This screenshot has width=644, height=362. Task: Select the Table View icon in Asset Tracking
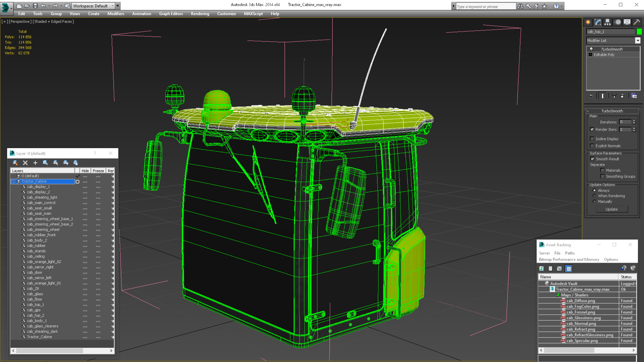[x=569, y=269]
